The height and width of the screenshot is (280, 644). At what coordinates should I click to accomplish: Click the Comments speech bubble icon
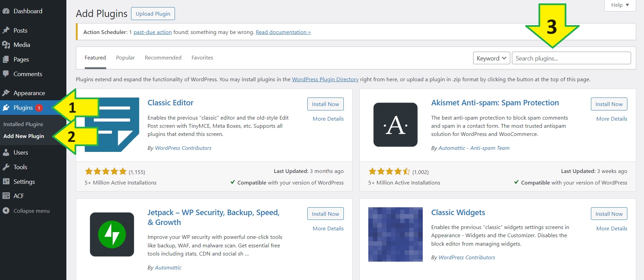coord(6,74)
